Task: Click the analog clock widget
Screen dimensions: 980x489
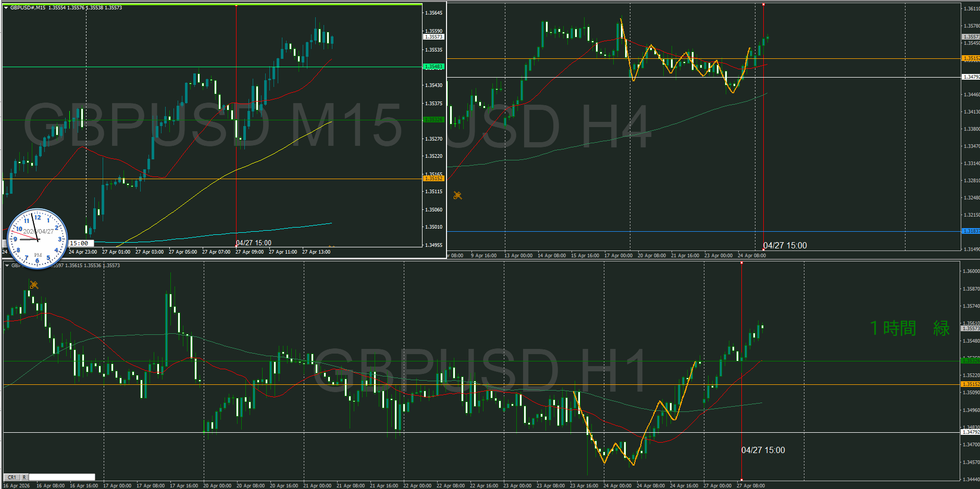Action: click(38, 239)
